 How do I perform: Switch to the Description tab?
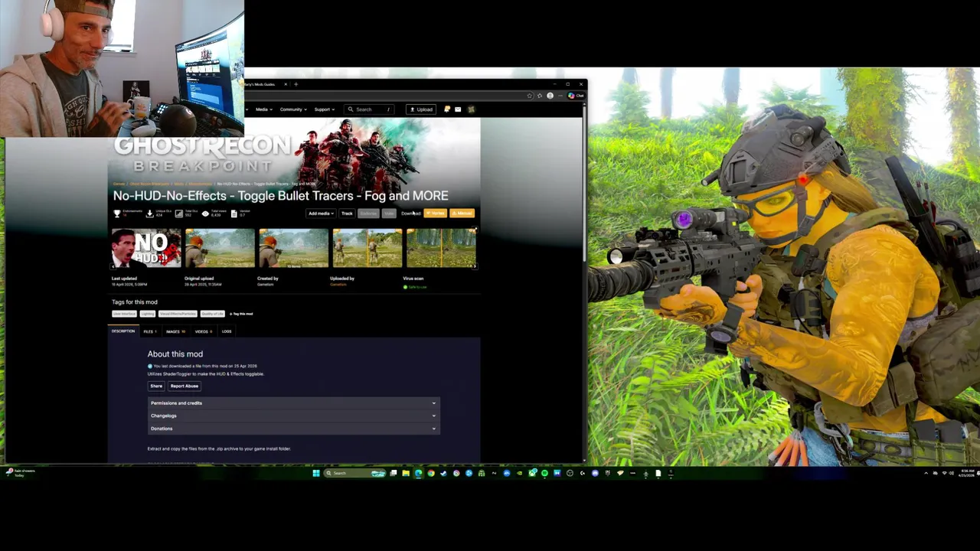pos(123,331)
